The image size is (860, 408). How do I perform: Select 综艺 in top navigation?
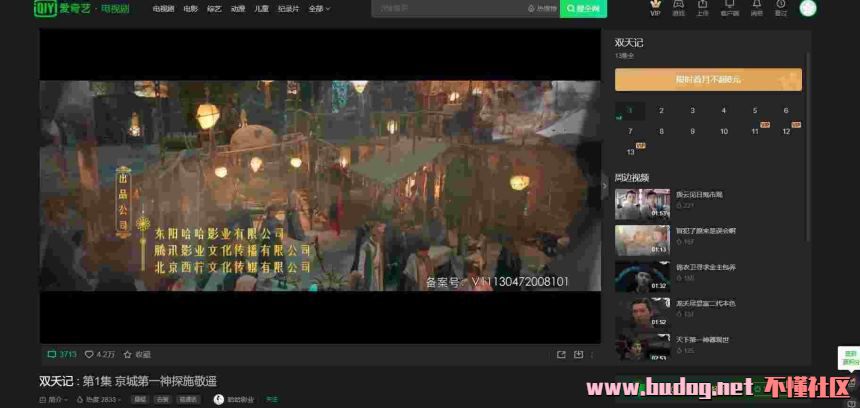(x=214, y=9)
